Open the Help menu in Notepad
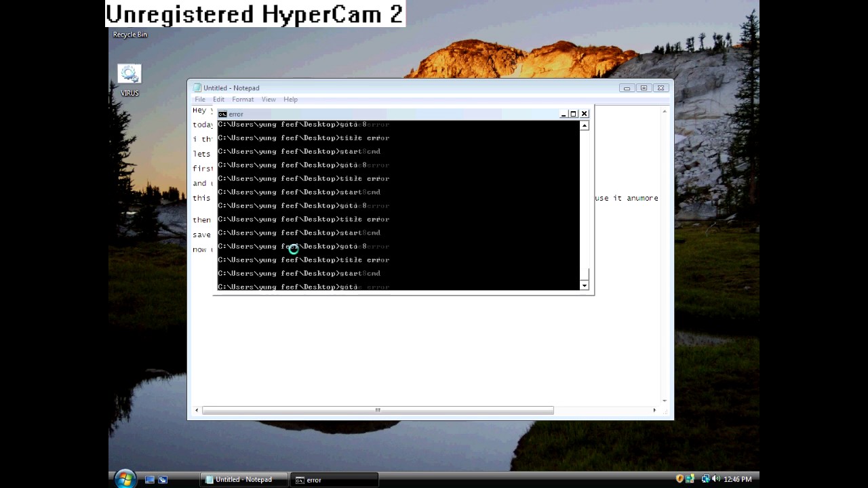Viewport: 868px width, 488px height. coord(290,100)
